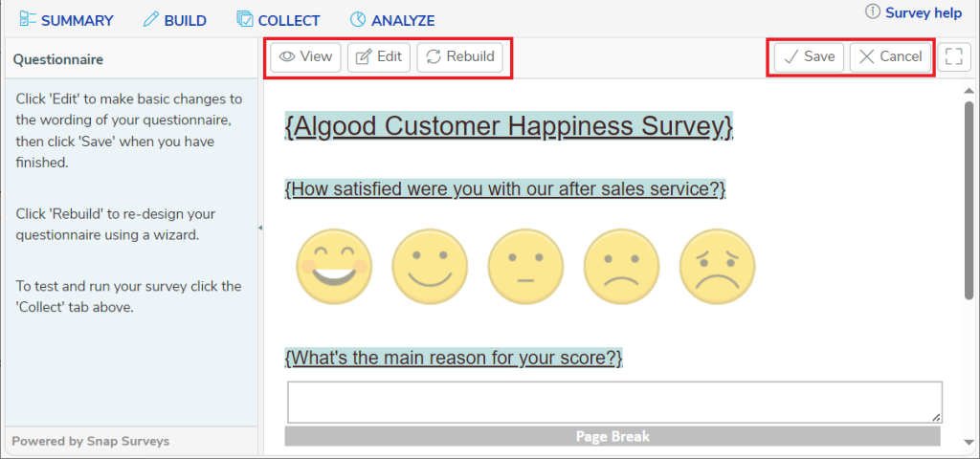Collapse the Questionnaire side panel arrow

click(x=260, y=229)
